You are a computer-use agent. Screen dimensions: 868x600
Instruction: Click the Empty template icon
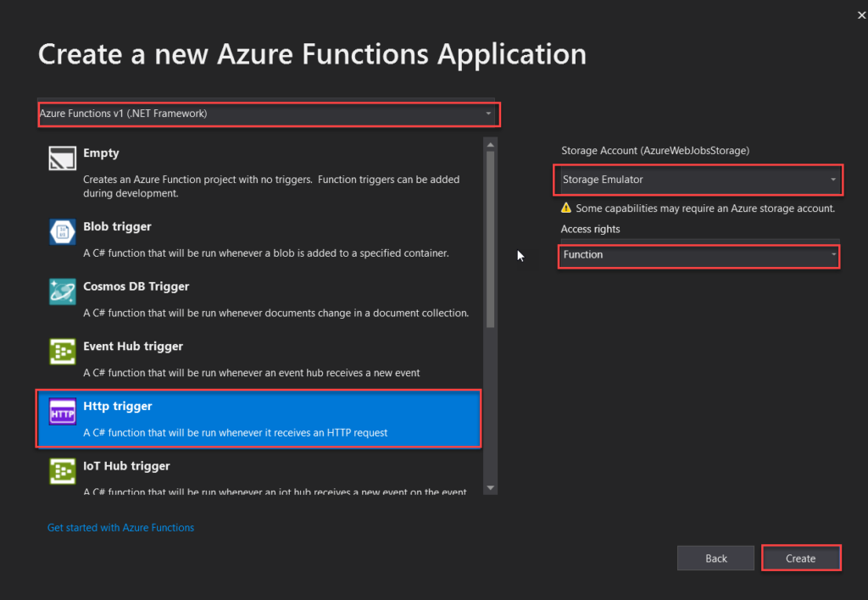tap(62, 158)
